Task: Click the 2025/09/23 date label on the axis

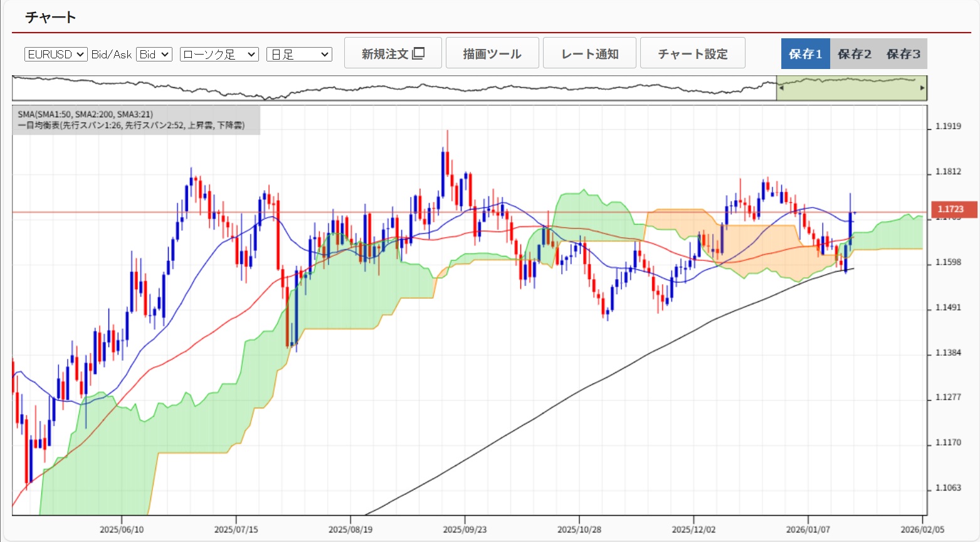Action: [x=464, y=529]
